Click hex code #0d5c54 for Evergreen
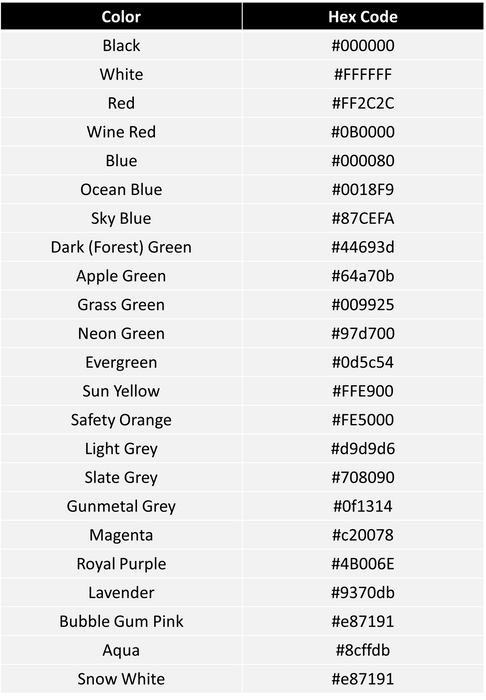Screen dimensions: 486x700 [363, 362]
